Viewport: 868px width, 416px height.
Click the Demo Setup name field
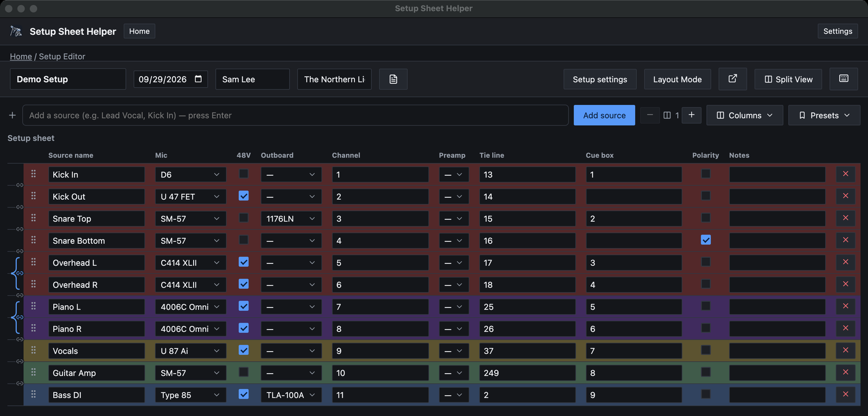pos(68,79)
